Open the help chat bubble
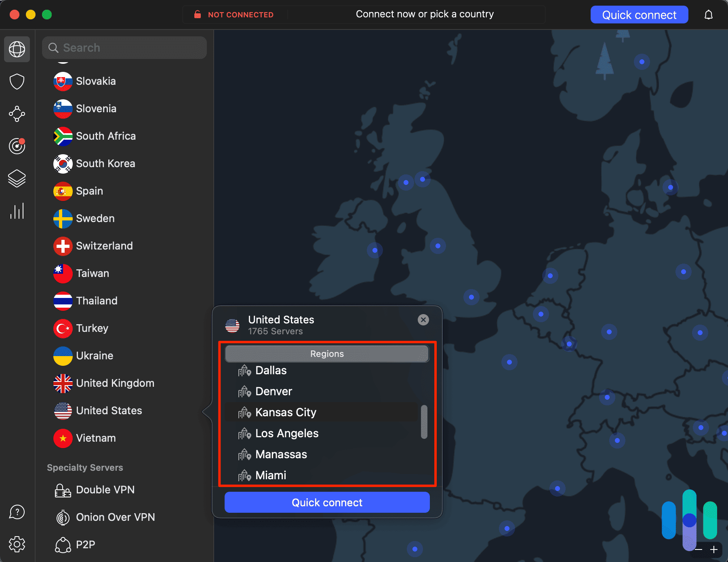The width and height of the screenshot is (728, 562). (17, 512)
